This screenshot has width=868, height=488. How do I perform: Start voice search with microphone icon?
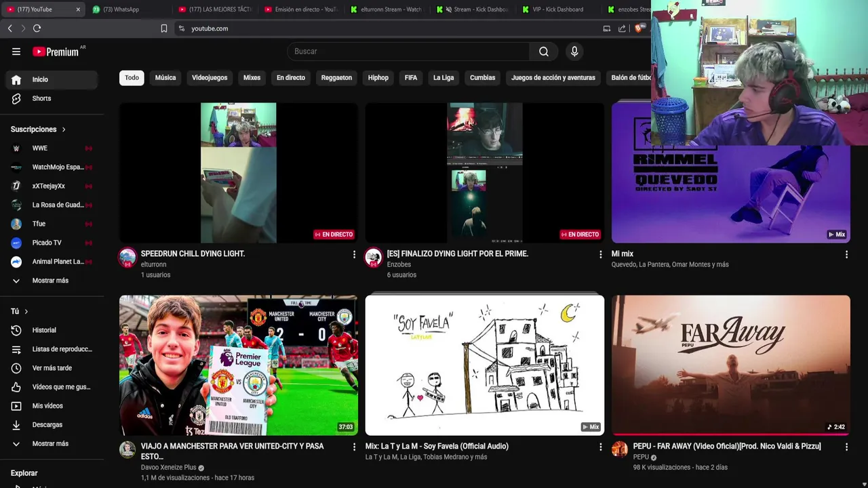point(574,52)
